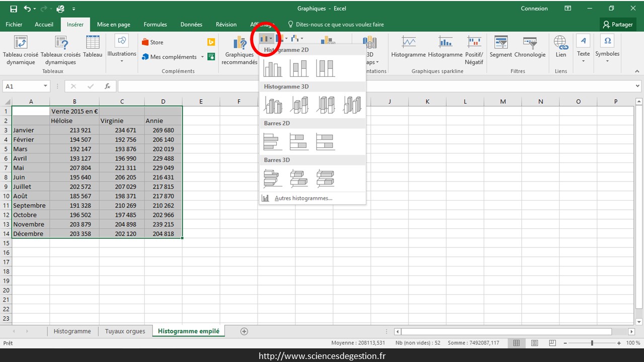Switch to the Tuyaux orgues sheet
This screenshot has width=644, height=362.
125,331
